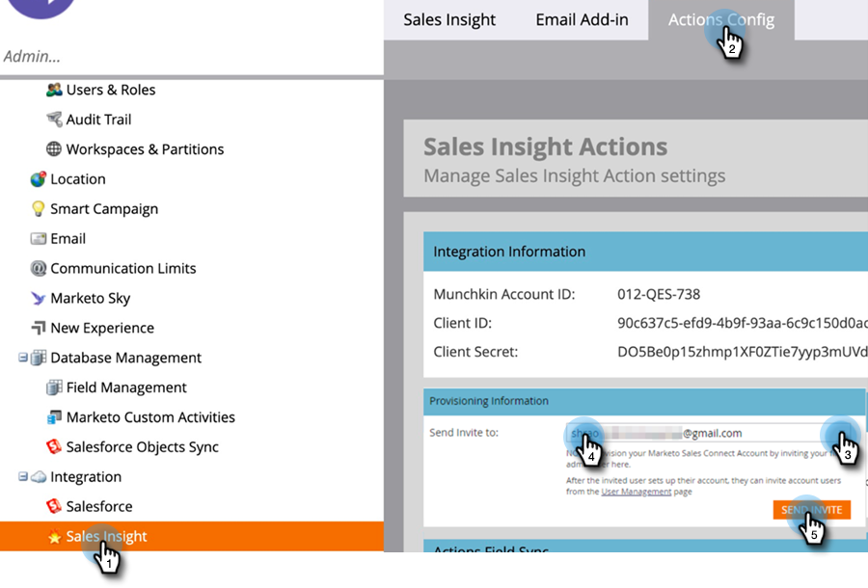Switch to the Sales Insight tab
This screenshot has height=588, width=868.
pyautogui.click(x=448, y=20)
